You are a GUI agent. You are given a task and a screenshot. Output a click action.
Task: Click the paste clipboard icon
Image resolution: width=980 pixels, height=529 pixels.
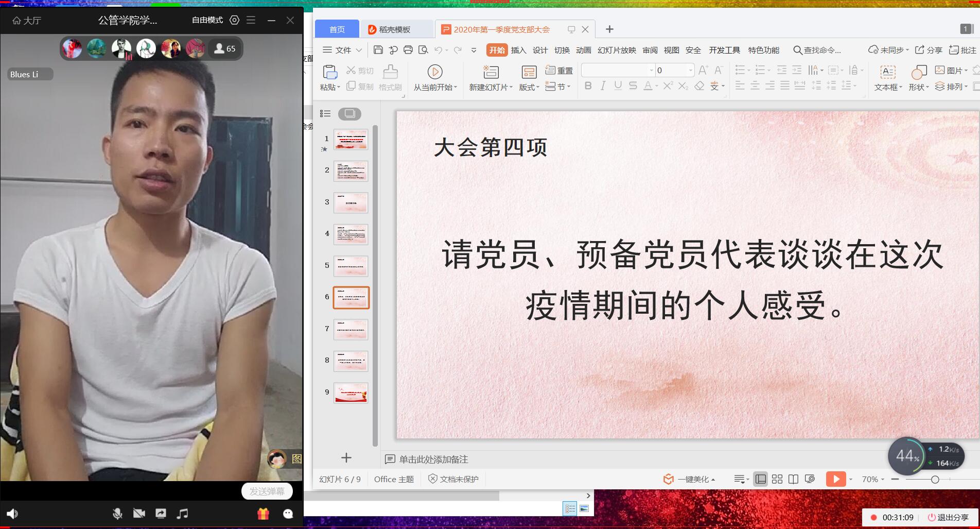(x=329, y=72)
